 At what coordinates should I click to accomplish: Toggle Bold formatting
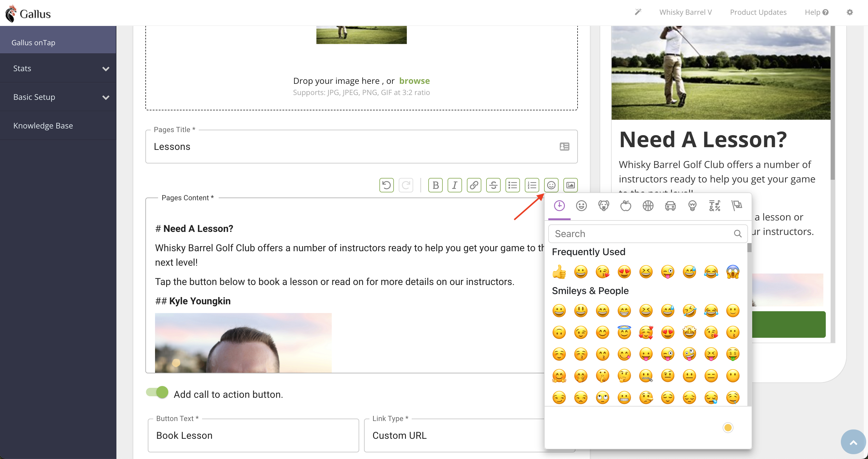point(435,185)
